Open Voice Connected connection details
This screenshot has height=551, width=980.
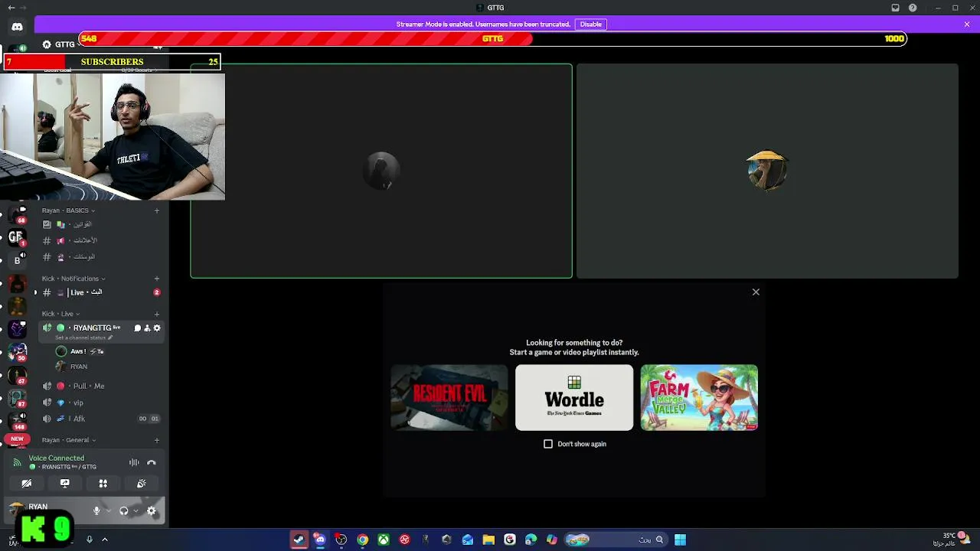click(x=57, y=458)
